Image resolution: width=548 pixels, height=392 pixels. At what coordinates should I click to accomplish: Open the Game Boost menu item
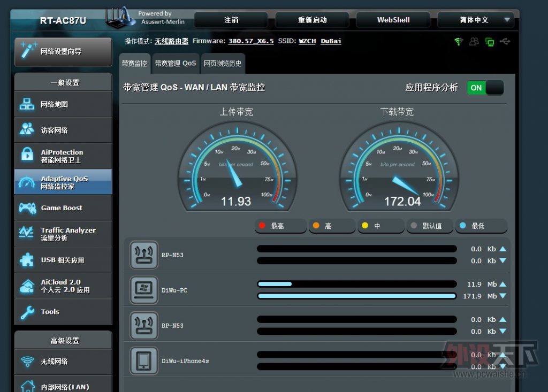point(63,208)
